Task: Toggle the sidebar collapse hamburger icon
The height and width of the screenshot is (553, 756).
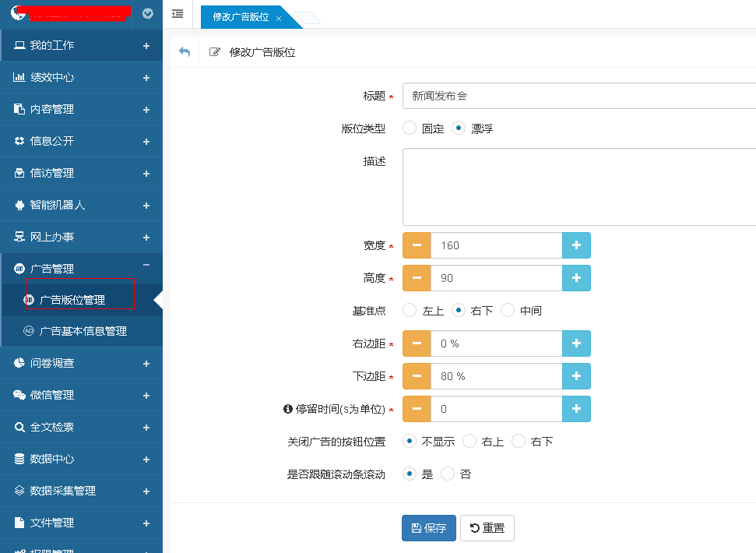Action: [178, 14]
